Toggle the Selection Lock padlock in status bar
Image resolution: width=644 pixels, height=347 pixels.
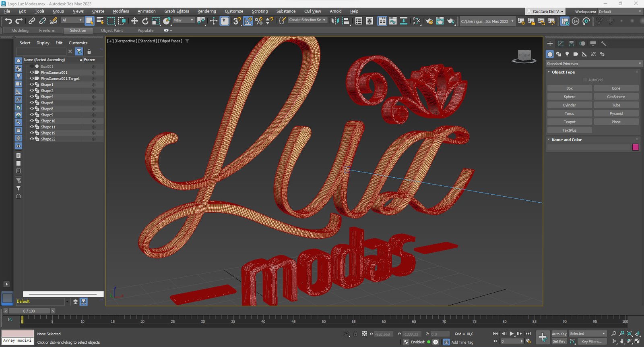coord(355,334)
